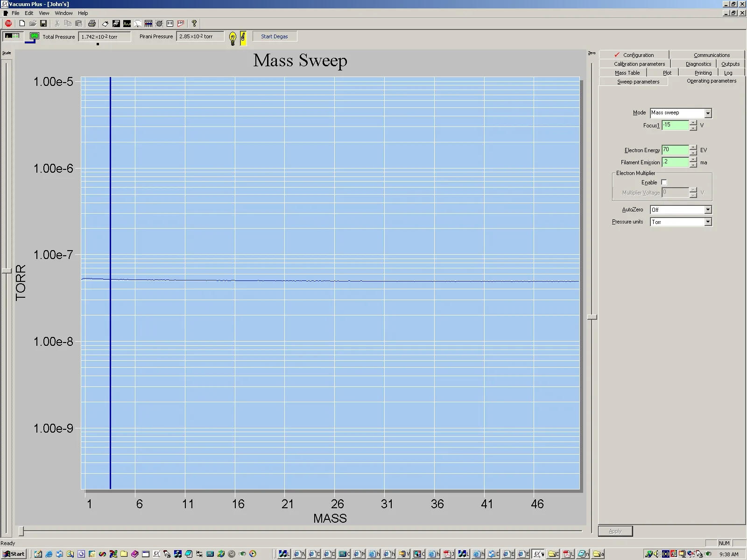
Task: Open the Outputs tab
Action: (730, 64)
